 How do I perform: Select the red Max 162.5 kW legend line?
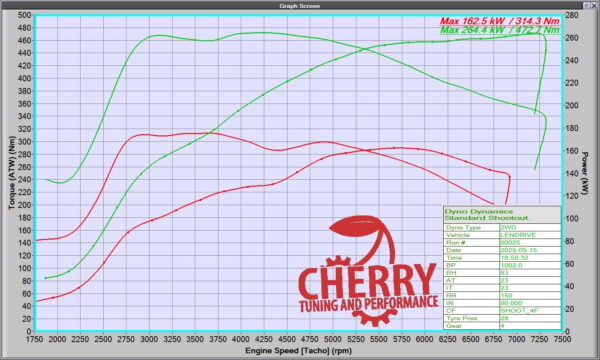(x=499, y=21)
